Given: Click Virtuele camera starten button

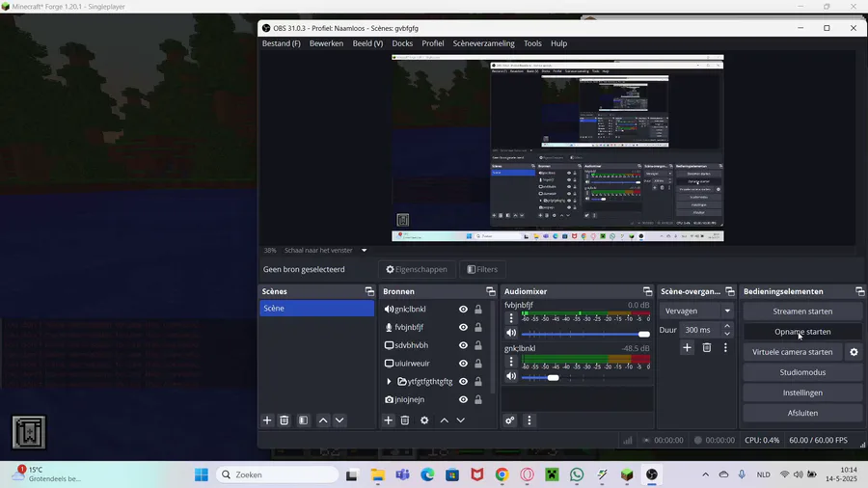Looking at the screenshot, I should (x=792, y=352).
